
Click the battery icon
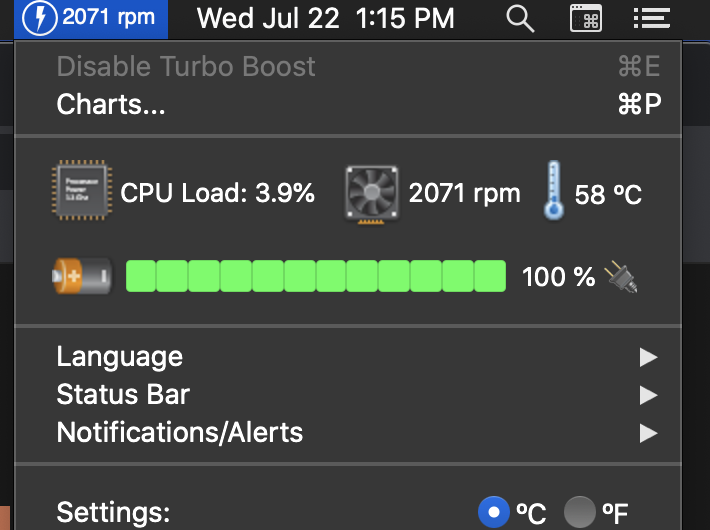tap(83, 276)
